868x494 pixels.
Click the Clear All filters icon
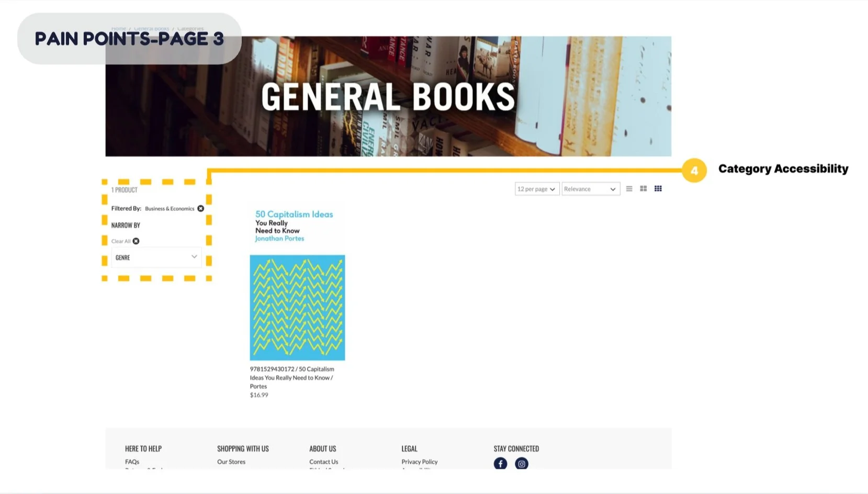pyautogui.click(x=136, y=241)
